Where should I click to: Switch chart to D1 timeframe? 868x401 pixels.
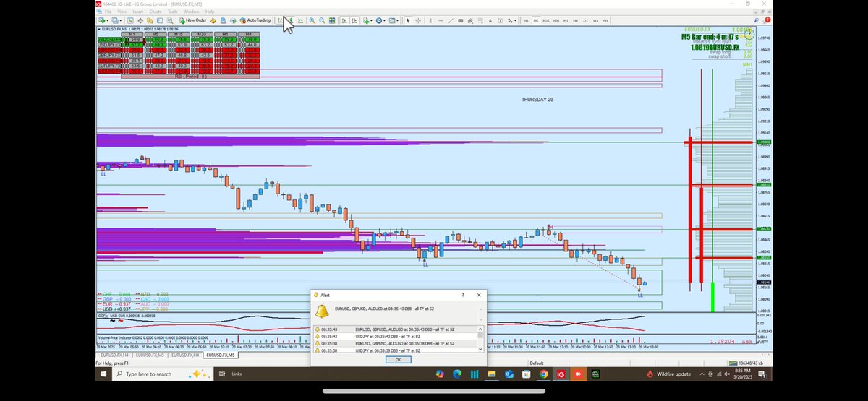pyautogui.click(x=585, y=20)
